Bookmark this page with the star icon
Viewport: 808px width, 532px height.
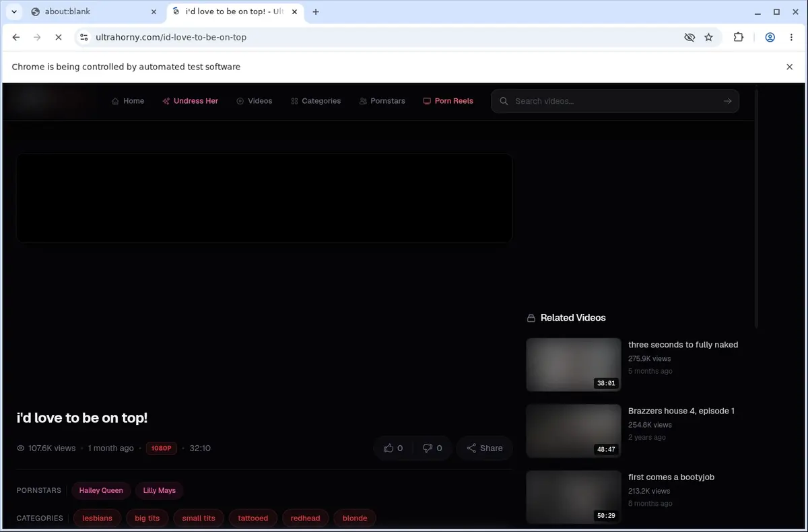tap(708, 38)
